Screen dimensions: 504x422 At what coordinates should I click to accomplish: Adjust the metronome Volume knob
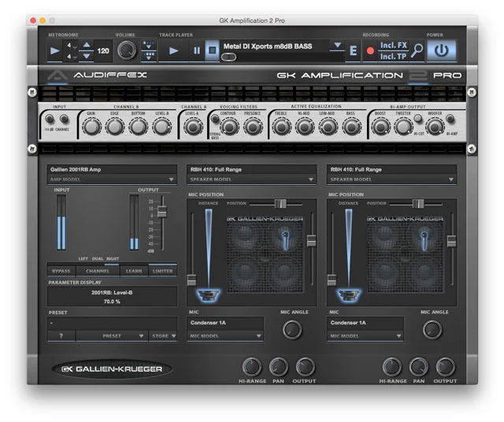pos(127,50)
